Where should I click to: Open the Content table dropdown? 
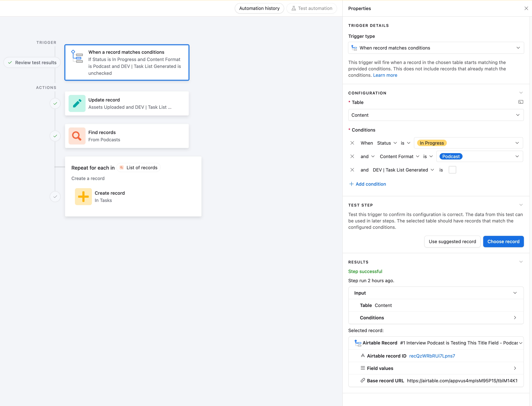tap(436, 115)
